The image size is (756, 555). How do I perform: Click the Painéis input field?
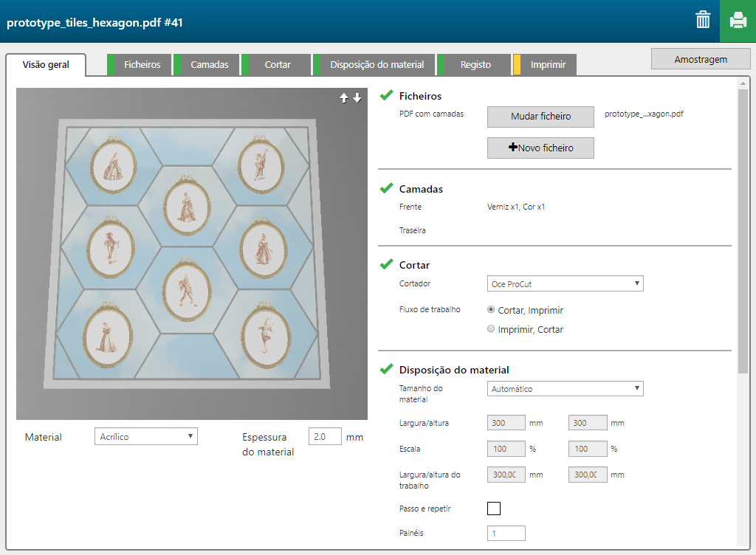(x=506, y=534)
